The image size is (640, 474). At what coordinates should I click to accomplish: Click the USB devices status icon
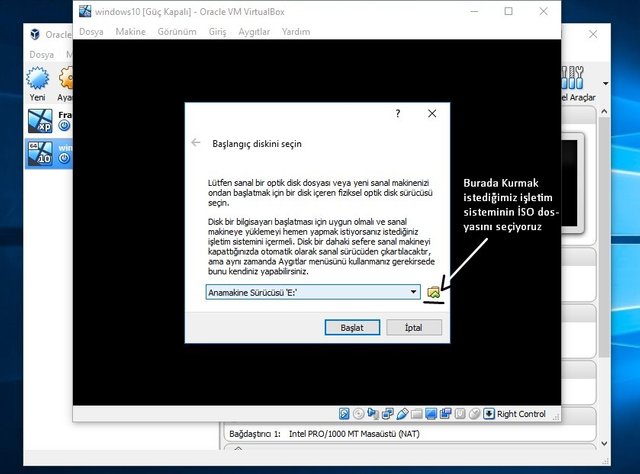point(402,414)
